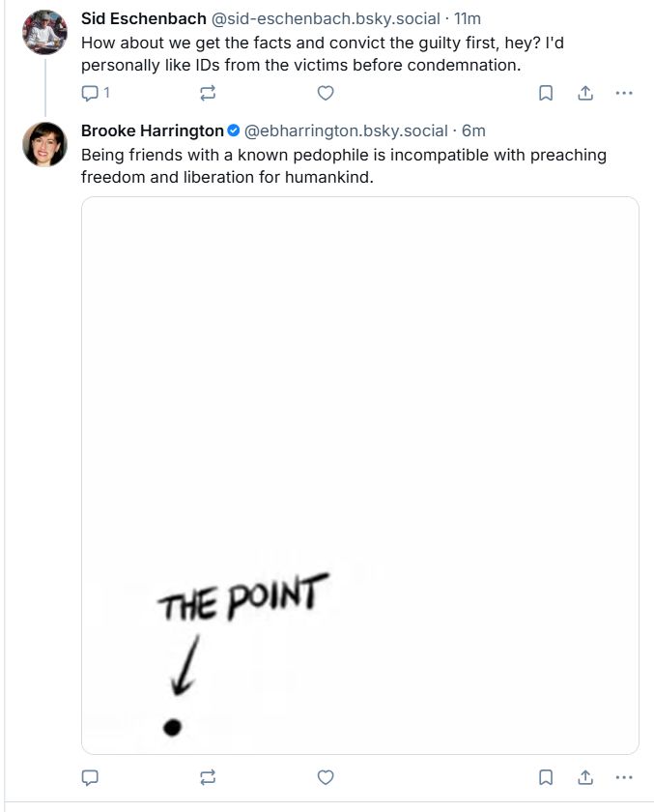Repost Brooke Harrington's post
Viewport: 654px width, 812px height.
coord(208,777)
